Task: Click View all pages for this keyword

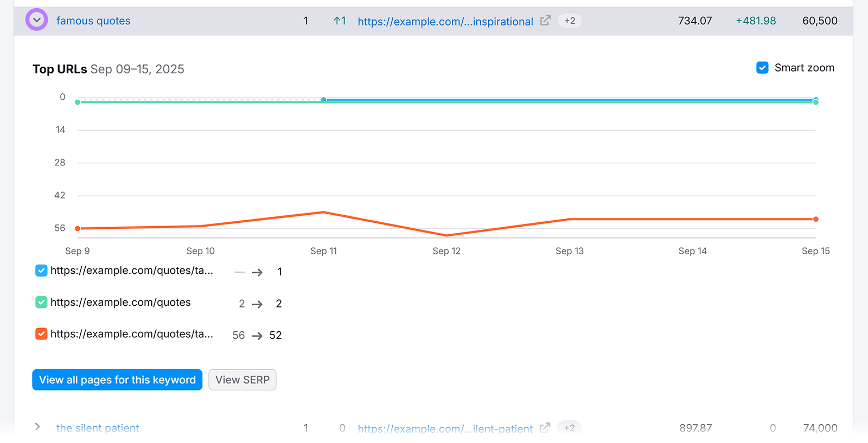Action: (x=117, y=380)
